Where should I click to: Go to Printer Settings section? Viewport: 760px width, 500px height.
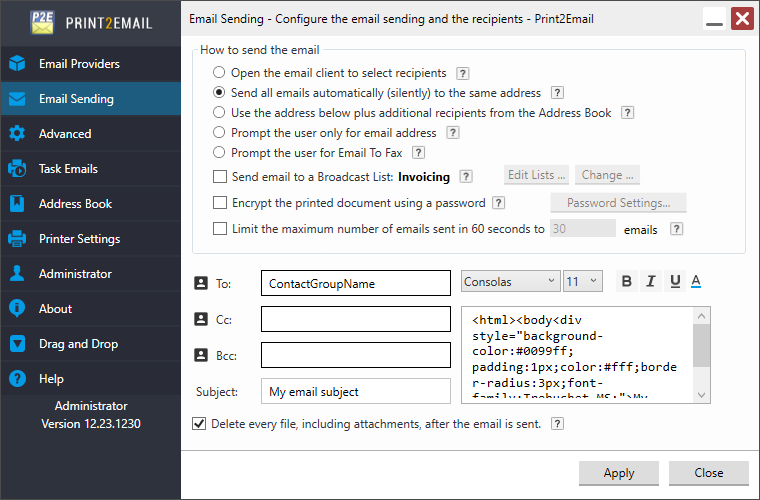pos(91,238)
